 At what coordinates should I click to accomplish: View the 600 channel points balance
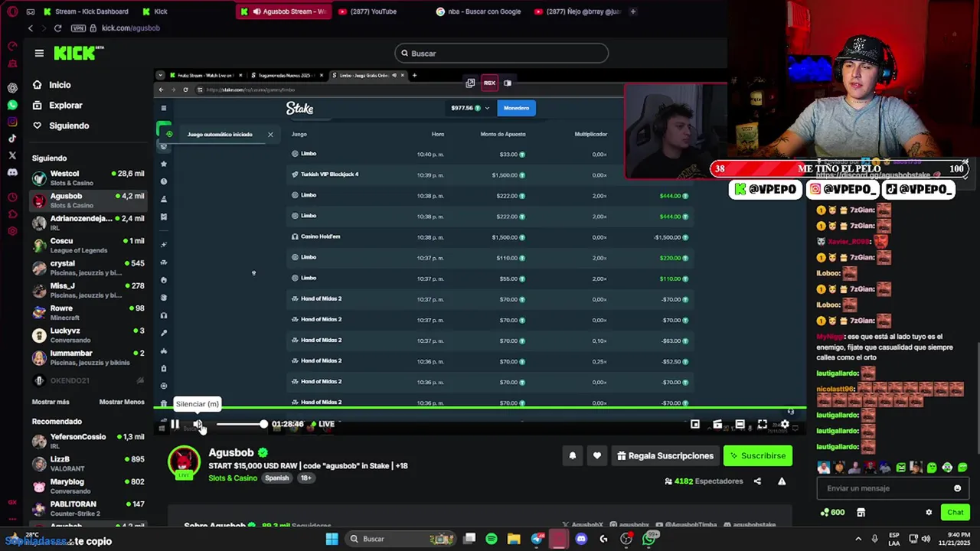(832, 512)
